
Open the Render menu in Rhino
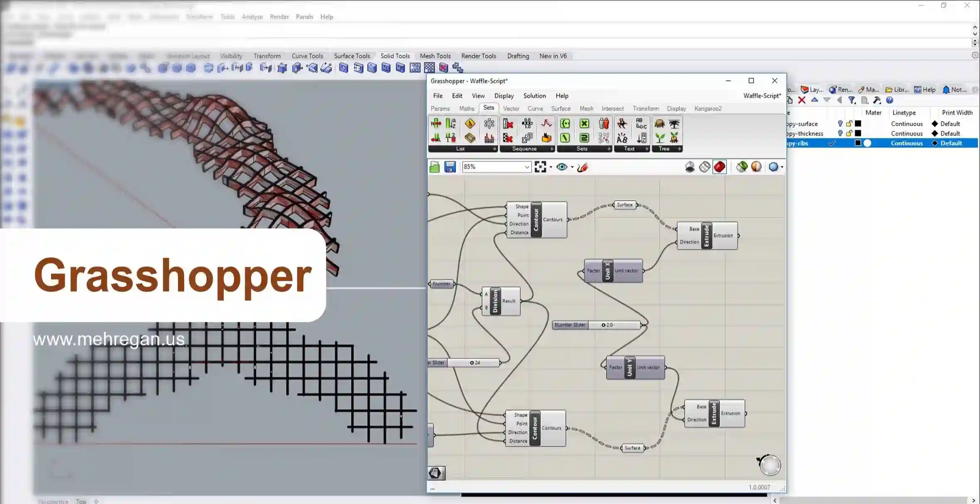pyautogui.click(x=279, y=17)
